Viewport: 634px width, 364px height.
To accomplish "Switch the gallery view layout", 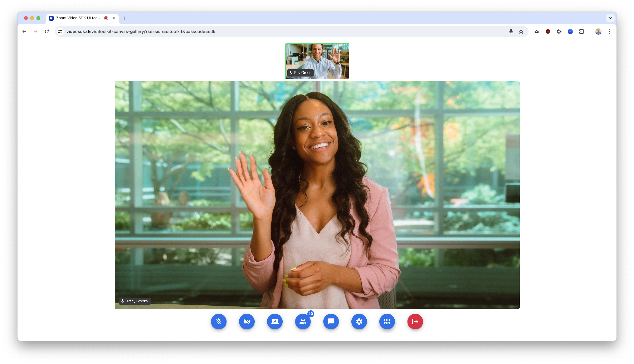I will tap(387, 322).
